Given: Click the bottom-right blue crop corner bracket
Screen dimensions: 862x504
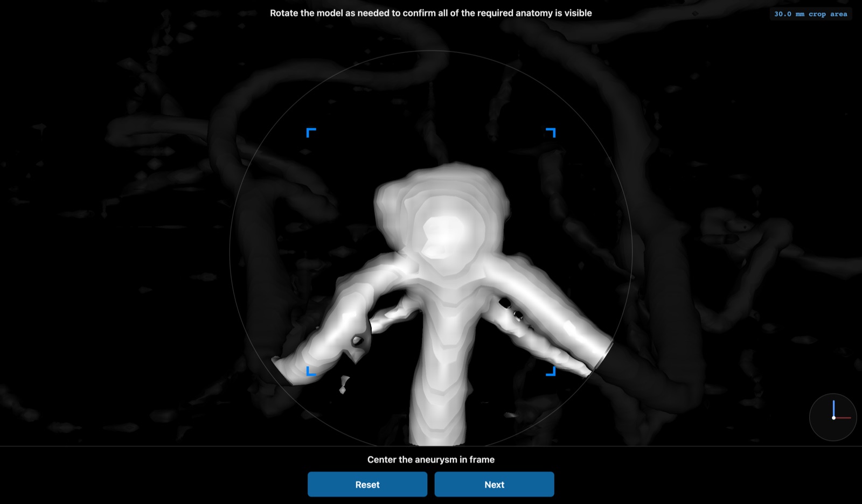Looking at the screenshot, I should (x=551, y=371).
